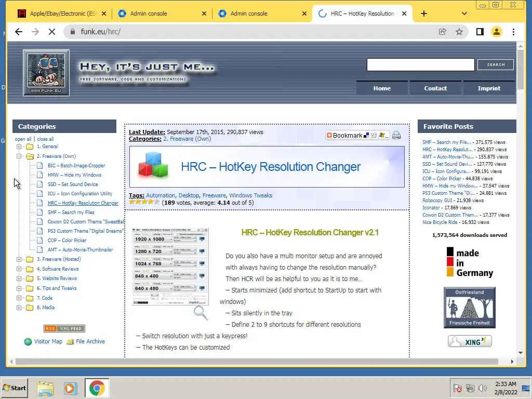Click the magnifier icon below the screenshot
Screen dimensions: 532x399
(x=201, y=313)
